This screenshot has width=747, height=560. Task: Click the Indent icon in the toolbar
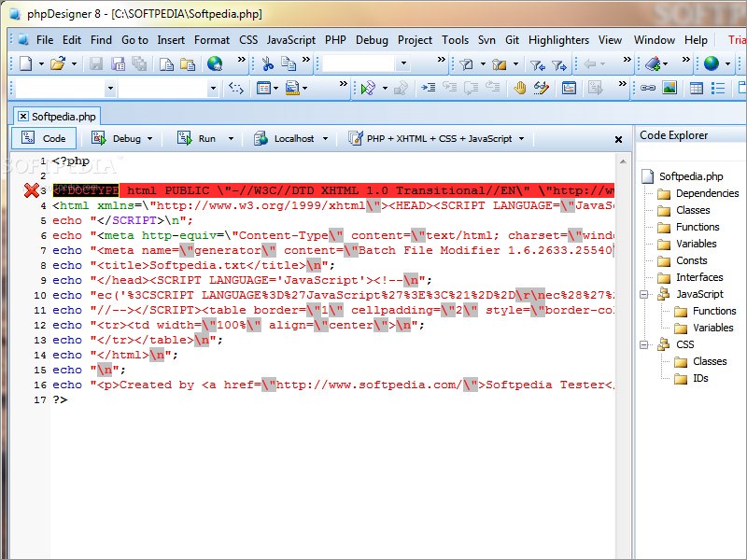(x=429, y=89)
